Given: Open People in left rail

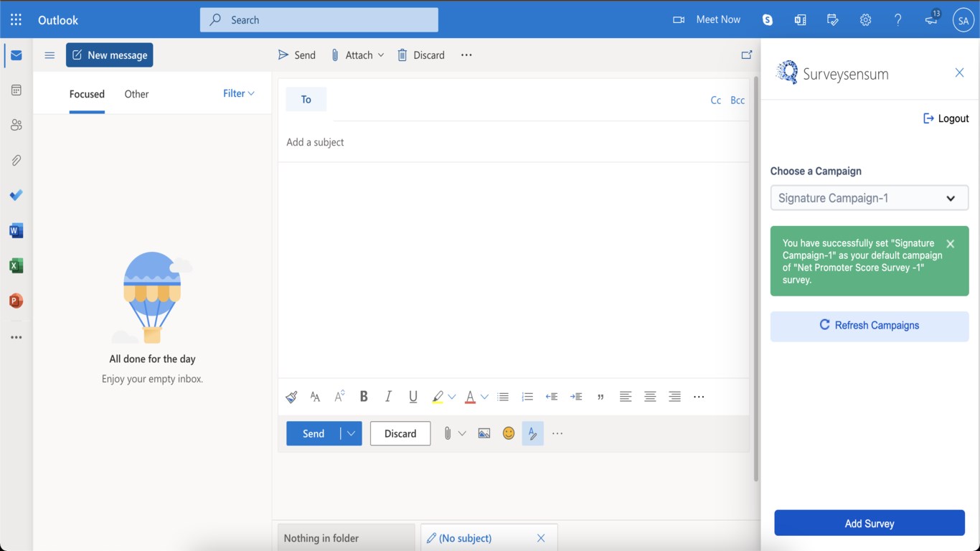Looking at the screenshot, I should [x=16, y=125].
